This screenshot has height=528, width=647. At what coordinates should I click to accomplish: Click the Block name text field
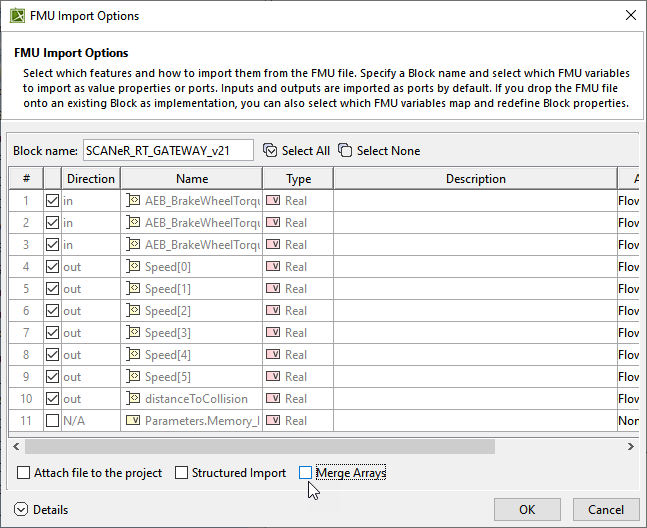pos(168,151)
